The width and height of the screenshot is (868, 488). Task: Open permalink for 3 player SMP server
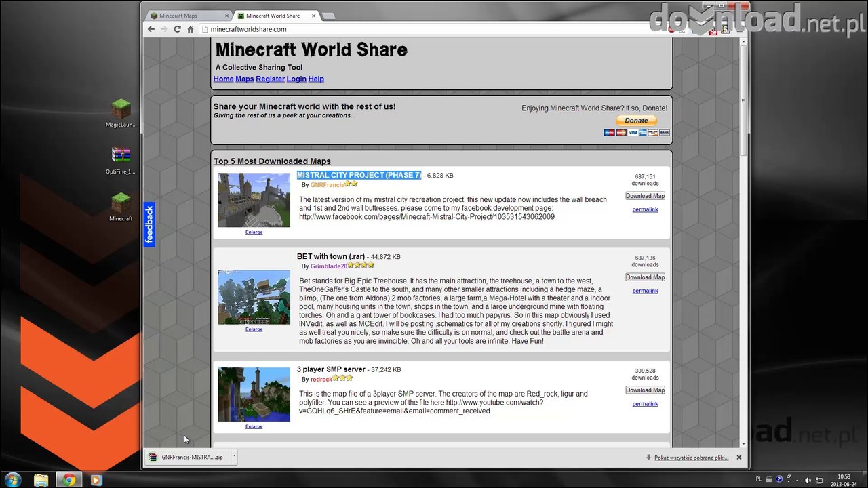(x=645, y=404)
